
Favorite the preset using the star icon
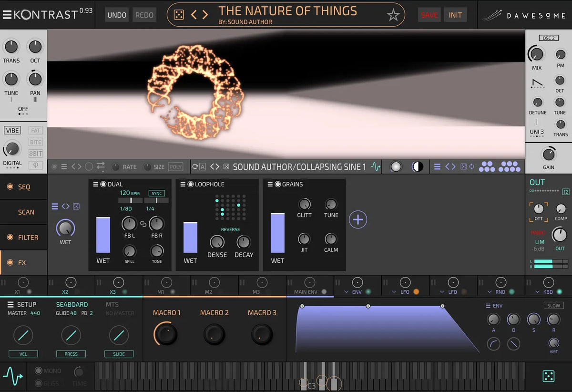[393, 15]
